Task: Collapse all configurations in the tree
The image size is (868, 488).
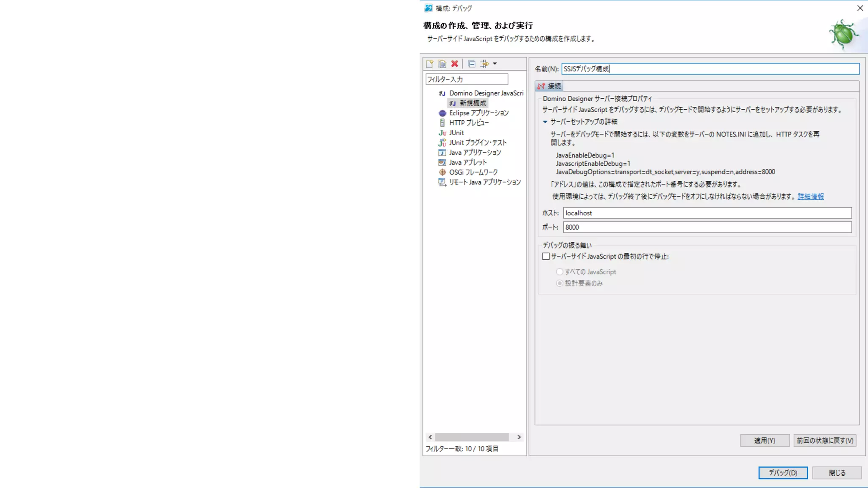Action: (x=471, y=64)
